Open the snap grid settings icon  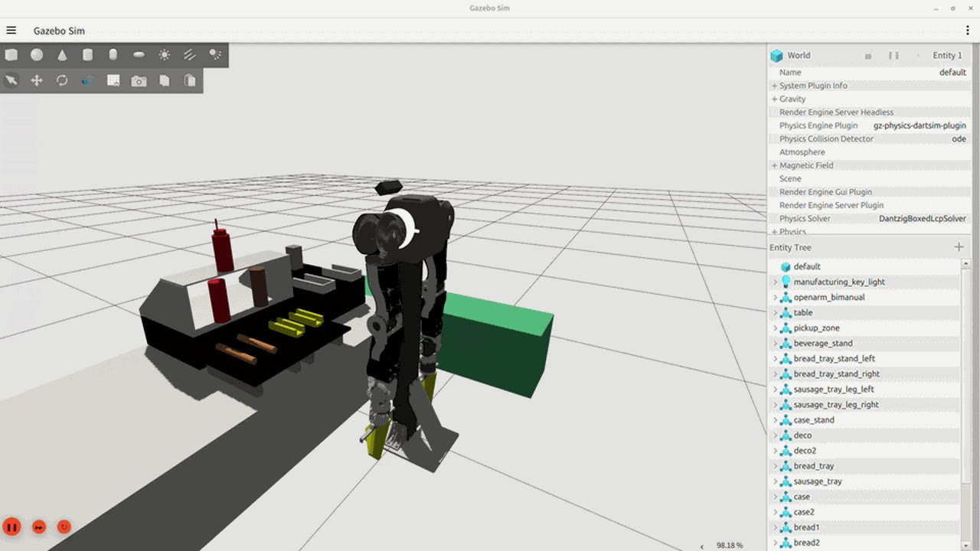113,80
